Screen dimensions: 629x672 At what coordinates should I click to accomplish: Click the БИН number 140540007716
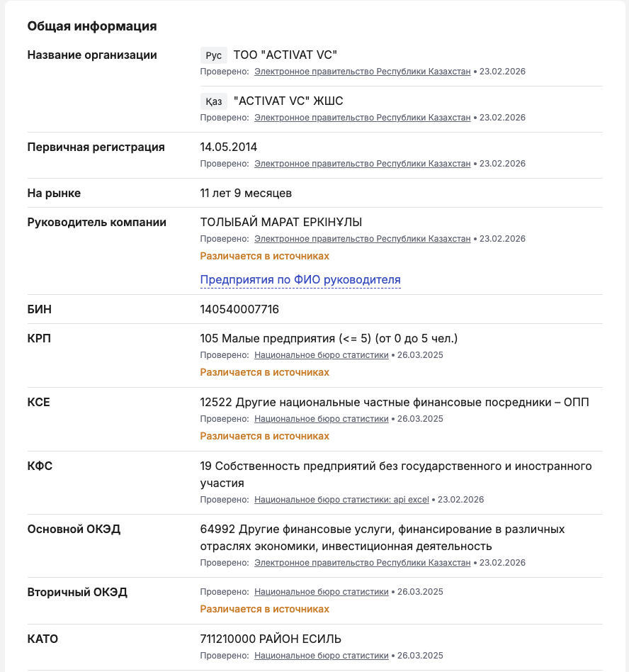pyautogui.click(x=239, y=310)
